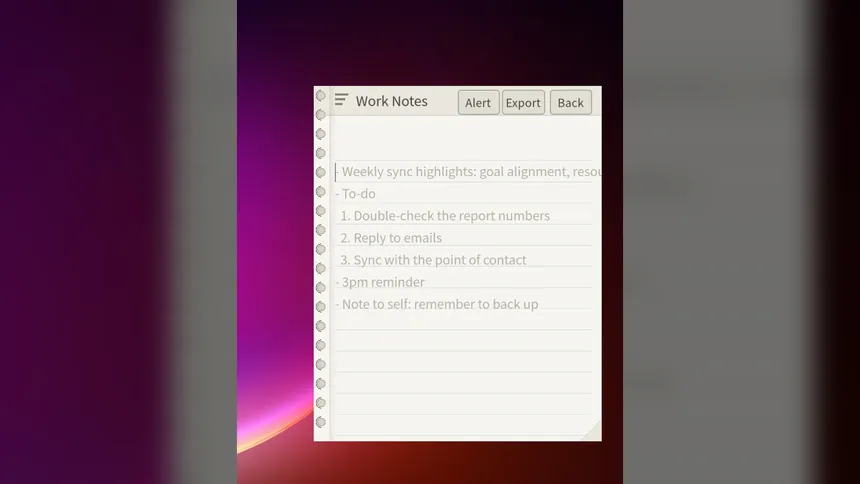
Task: Open the notes menu icon beside Work Notes
Action: click(x=341, y=100)
